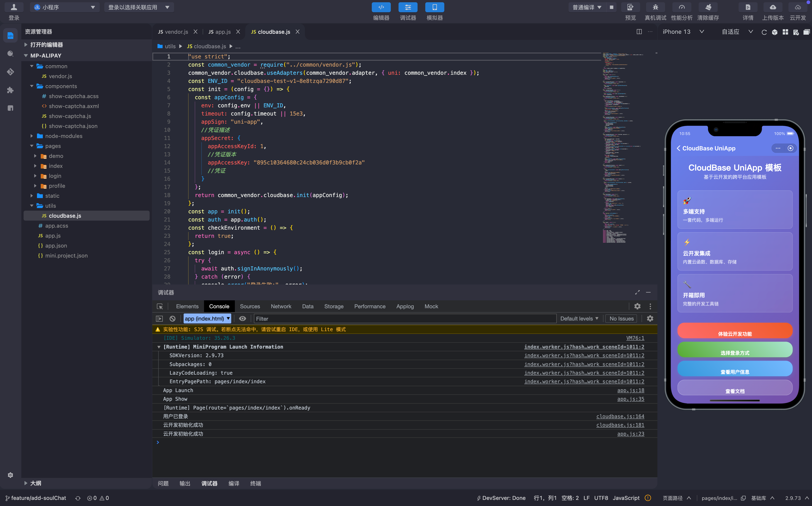Open debugger settings gear icon
812x506 pixels.
coord(637,306)
